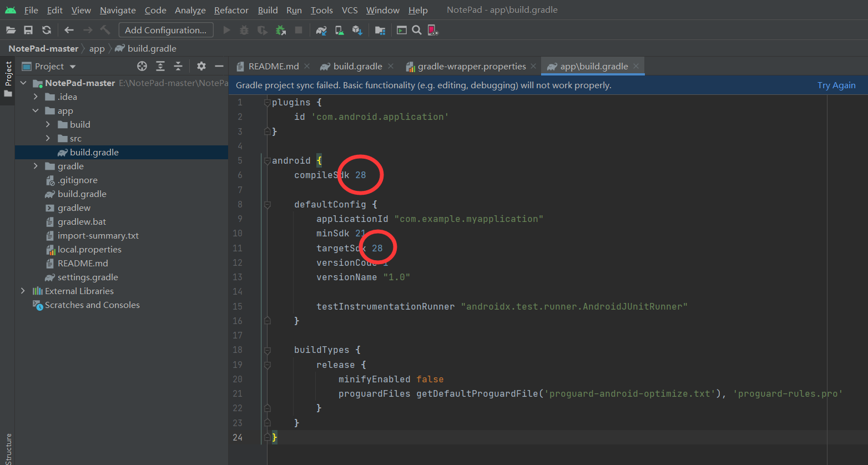Select .gitignore file in tree

click(77, 180)
